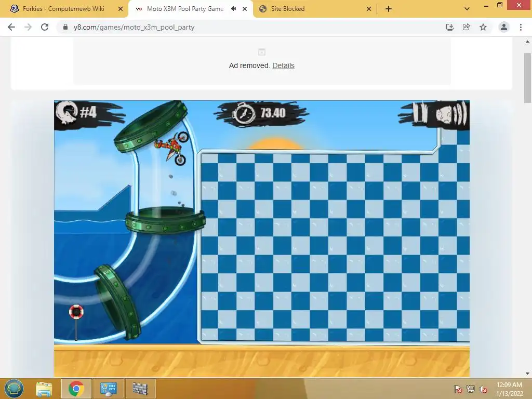Reload the current page
This screenshot has width=532, height=399.
45,27
